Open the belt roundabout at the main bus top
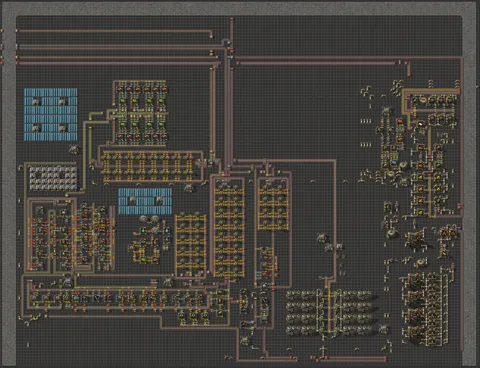The height and width of the screenshot is (368, 480). (x=227, y=43)
